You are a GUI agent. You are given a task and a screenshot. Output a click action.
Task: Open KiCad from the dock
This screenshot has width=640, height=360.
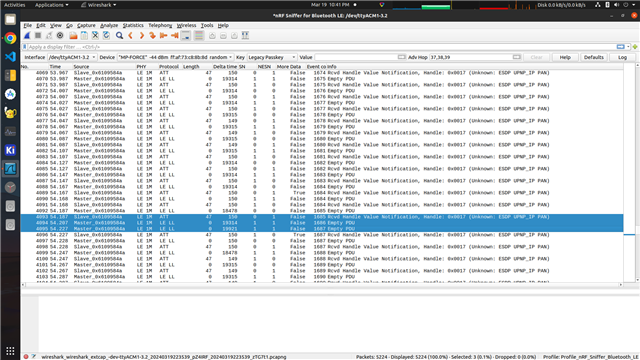pyautogui.click(x=10, y=150)
